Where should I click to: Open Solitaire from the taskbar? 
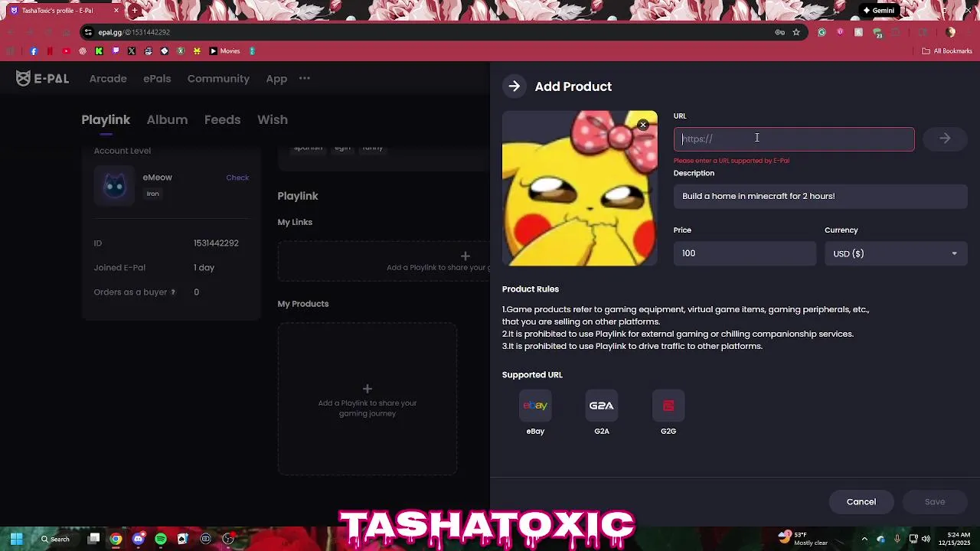tap(183, 539)
